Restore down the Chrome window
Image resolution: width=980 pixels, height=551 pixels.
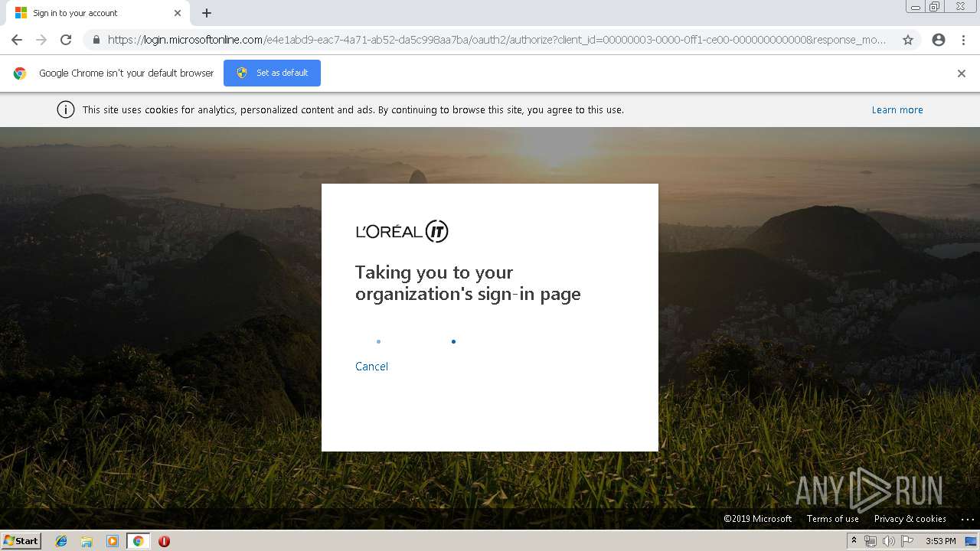point(935,7)
